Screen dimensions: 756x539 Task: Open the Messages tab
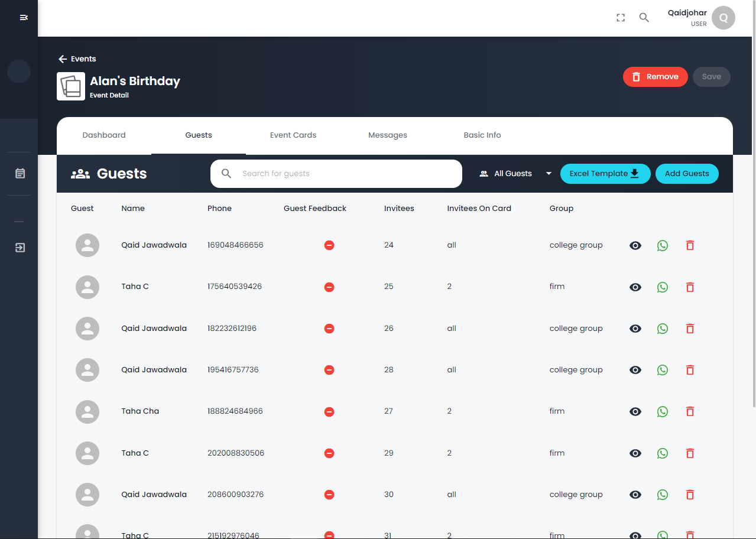(x=388, y=135)
